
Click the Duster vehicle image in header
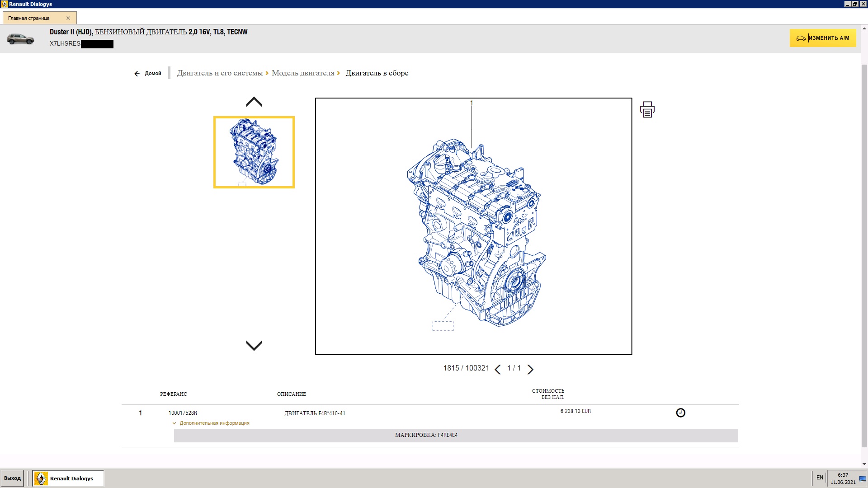tap(20, 39)
